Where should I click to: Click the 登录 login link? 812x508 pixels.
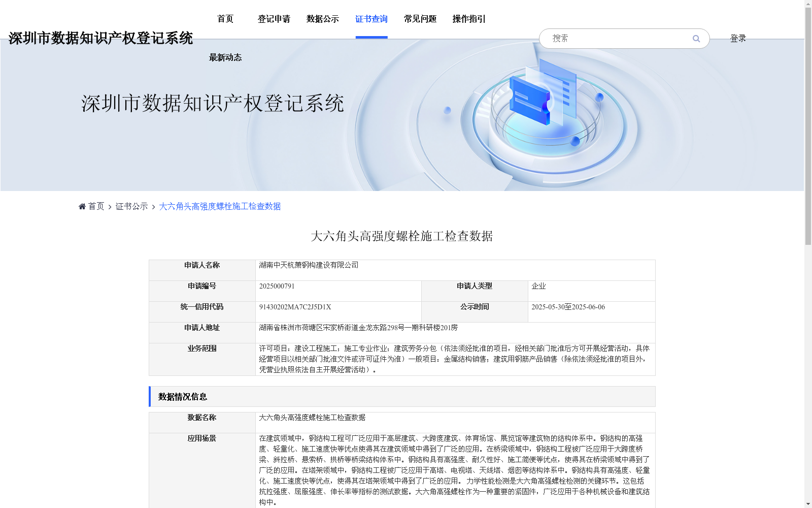click(738, 38)
